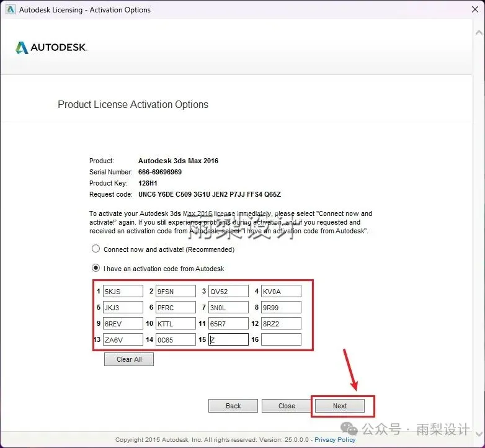Screen dimensions: 485x448
Task: Click activation code field 5 containing JKJ3
Action: [x=123, y=307]
